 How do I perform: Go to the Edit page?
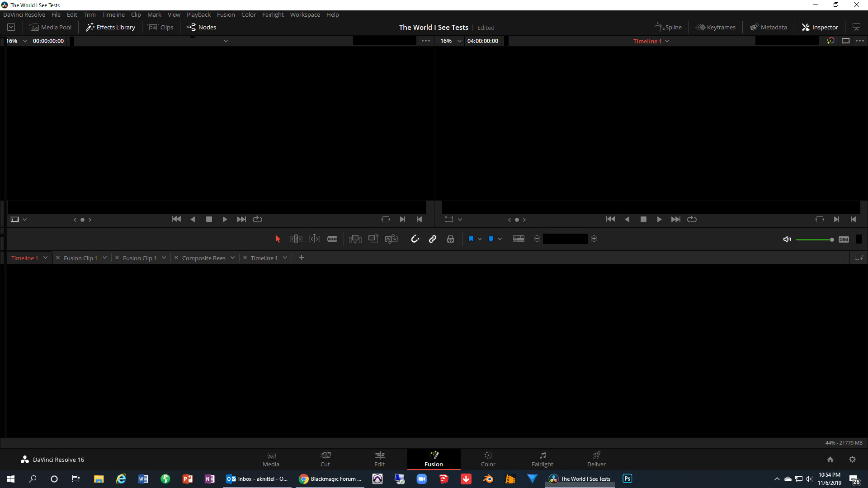pyautogui.click(x=379, y=459)
